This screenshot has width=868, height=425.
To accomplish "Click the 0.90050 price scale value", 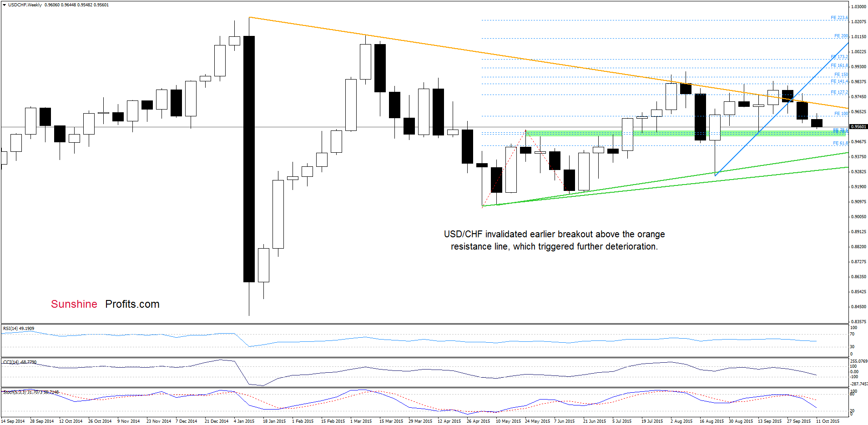I will pyautogui.click(x=858, y=217).
